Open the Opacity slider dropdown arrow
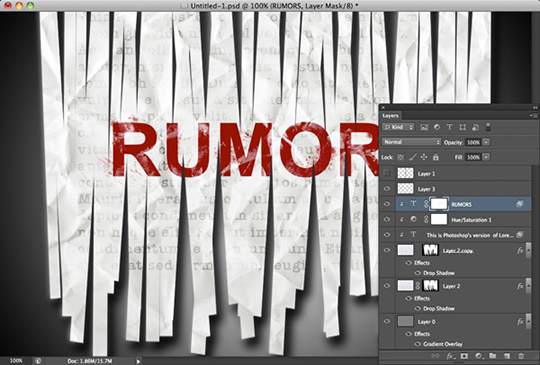Viewport: 540px width, 365px height. click(486, 142)
